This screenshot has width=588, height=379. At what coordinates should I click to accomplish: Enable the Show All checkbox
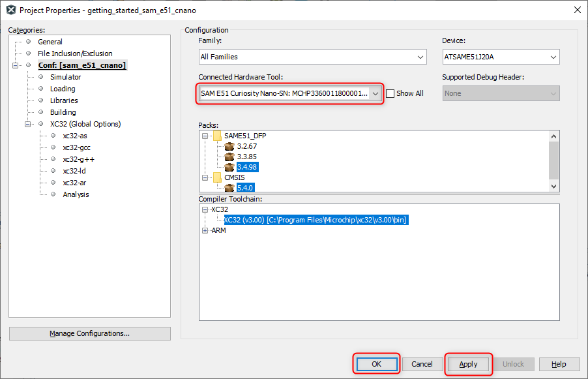point(390,94)
